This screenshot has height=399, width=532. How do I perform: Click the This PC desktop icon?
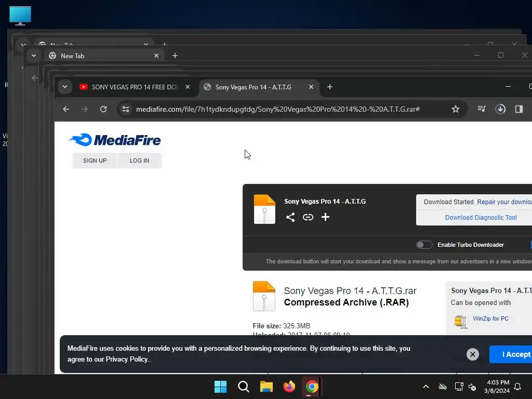(20, 16)
